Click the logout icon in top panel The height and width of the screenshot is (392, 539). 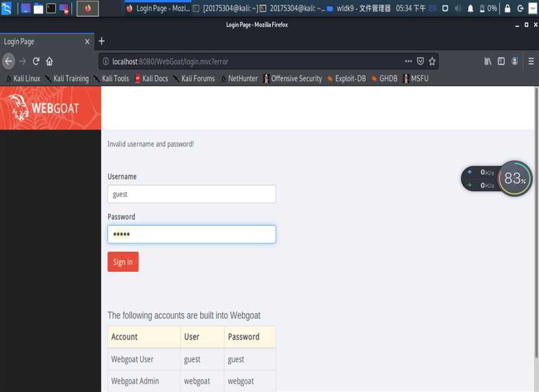pos(520,8)
